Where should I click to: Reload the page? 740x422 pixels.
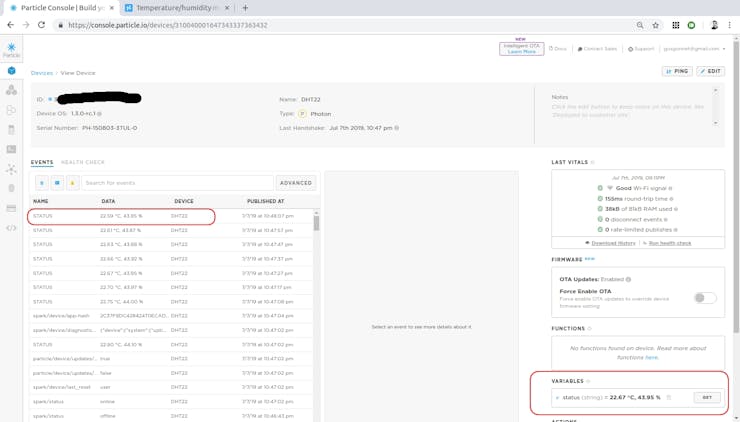click(x=42, y=25)
